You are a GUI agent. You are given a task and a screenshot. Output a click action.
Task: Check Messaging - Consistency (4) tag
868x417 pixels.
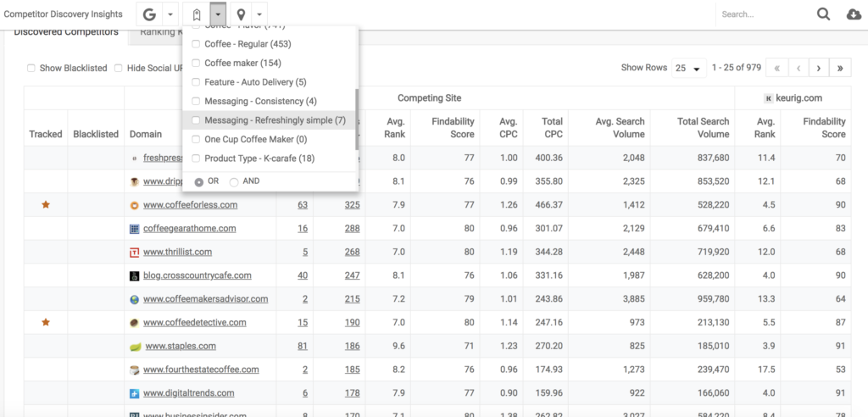196,102
